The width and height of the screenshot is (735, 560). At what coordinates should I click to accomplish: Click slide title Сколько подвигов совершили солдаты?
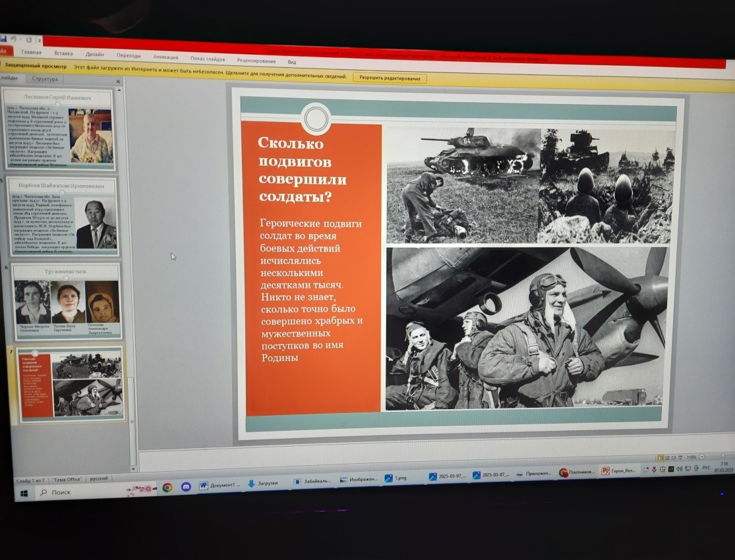click(303, 169)
